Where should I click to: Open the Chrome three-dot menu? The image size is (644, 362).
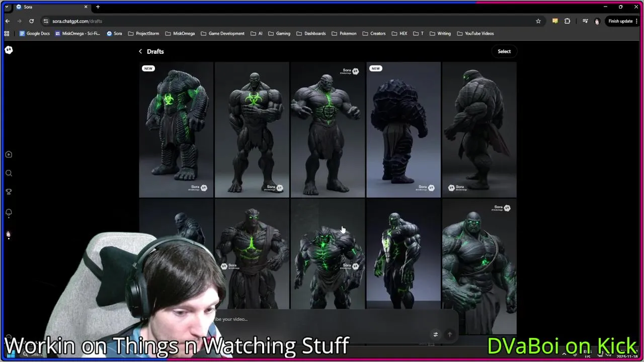637,21
